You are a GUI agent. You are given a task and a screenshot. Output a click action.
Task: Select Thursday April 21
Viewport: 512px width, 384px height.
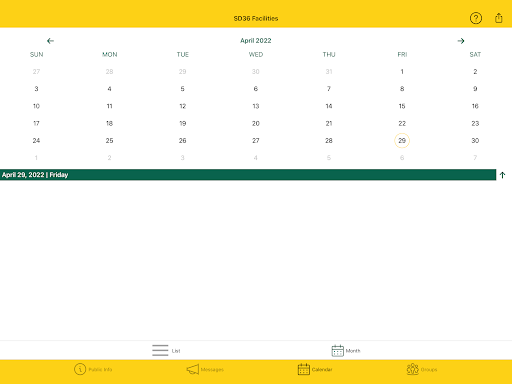tap(329, 123)
